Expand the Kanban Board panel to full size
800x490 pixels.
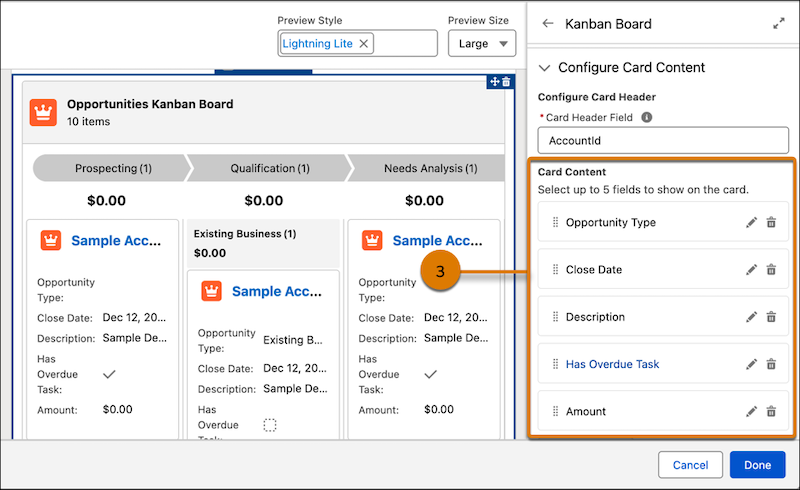(x=778, y=24)
